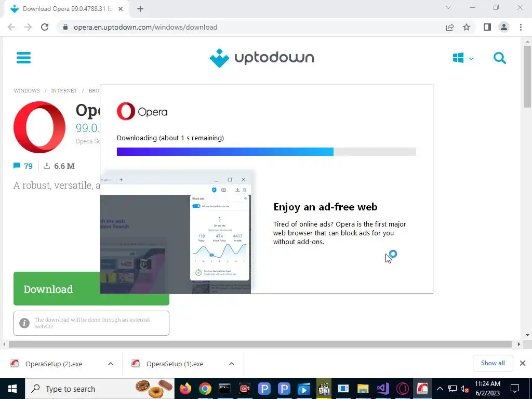The image size is (532, 399).
Task: Click the Opera installer logo
Action: click(142, 111)
